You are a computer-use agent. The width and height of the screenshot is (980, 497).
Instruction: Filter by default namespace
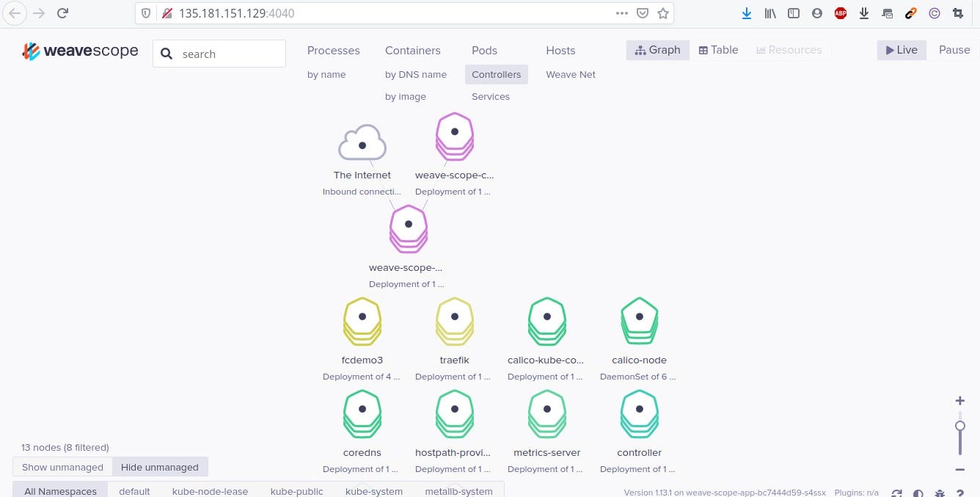click(134, 490)
